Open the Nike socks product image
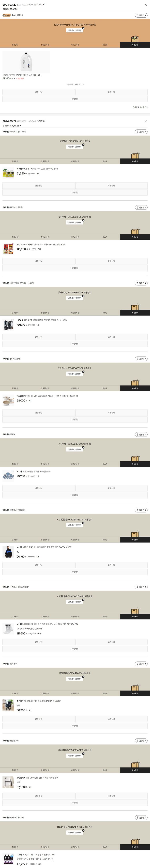This screenshot has width=150, height=868. pyautogui.click(x=8, y=628)
